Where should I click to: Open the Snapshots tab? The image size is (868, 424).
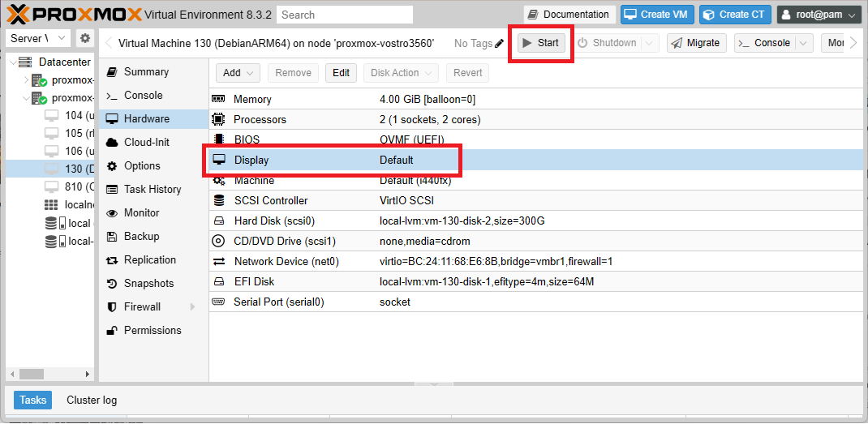tap(153, 284)
